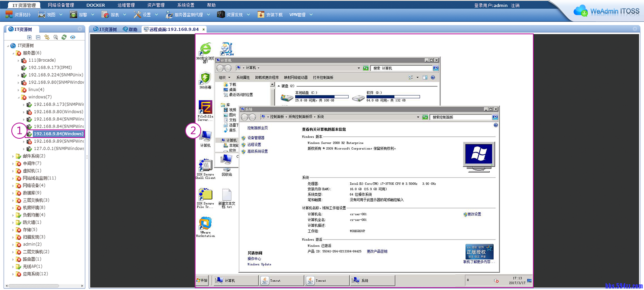Click the 注销 logout link

point(515,5)
